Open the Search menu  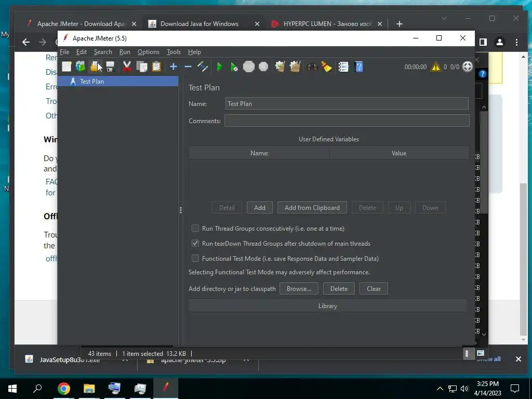(x=103, y=52)
